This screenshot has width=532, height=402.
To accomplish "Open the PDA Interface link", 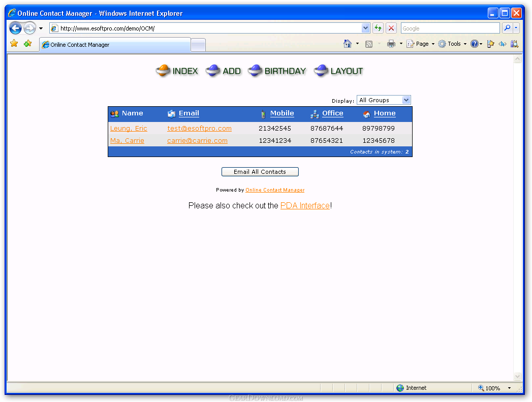I will point(305,206).
